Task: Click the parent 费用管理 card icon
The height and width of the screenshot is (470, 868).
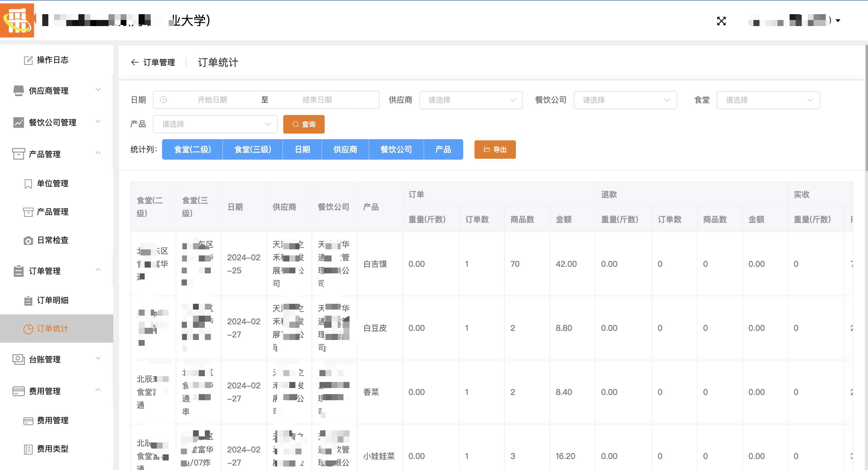Action: point(19,391)
